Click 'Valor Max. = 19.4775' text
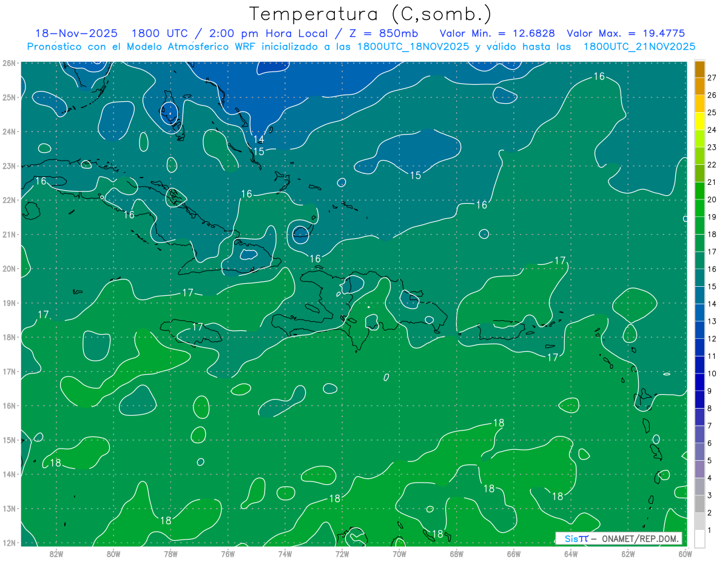The image size is (728, 562). [x=625, y=33]
